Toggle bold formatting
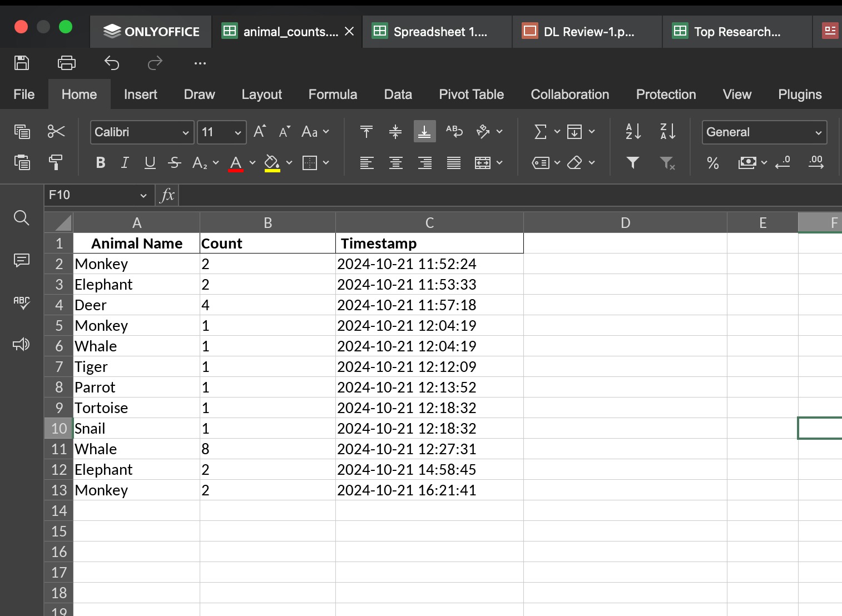This screenshot has height=616, width=842. pyautogui.click(x=101, y=162)
